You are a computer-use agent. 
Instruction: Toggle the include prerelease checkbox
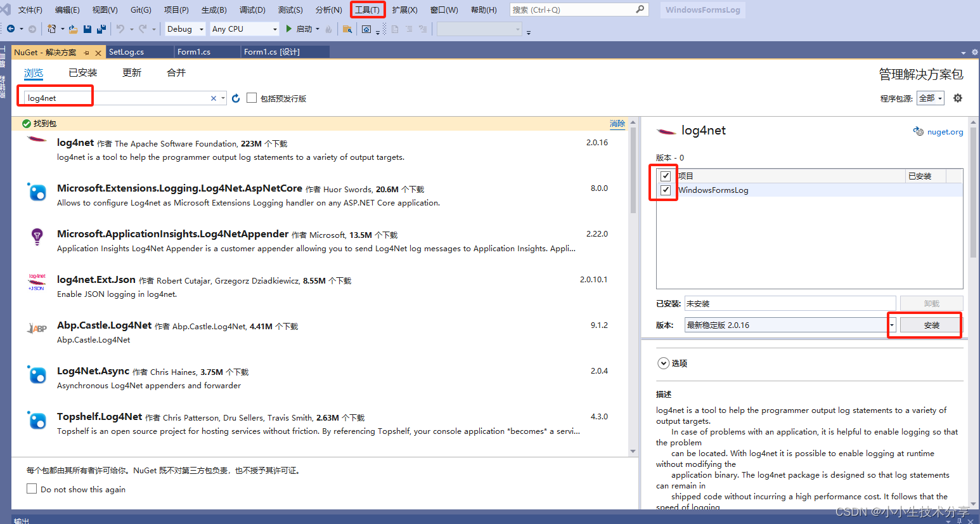pos(252,98)
